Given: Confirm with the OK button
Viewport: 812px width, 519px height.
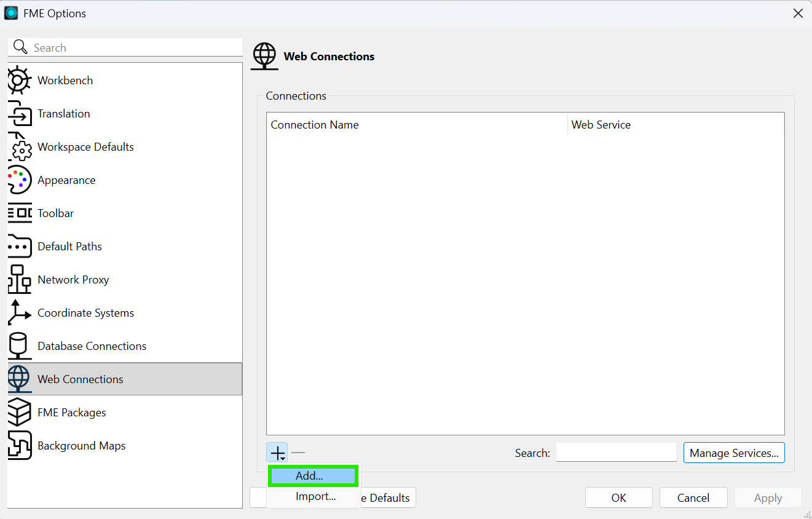Looking at the screenshot, I should [x=619, y=498].
